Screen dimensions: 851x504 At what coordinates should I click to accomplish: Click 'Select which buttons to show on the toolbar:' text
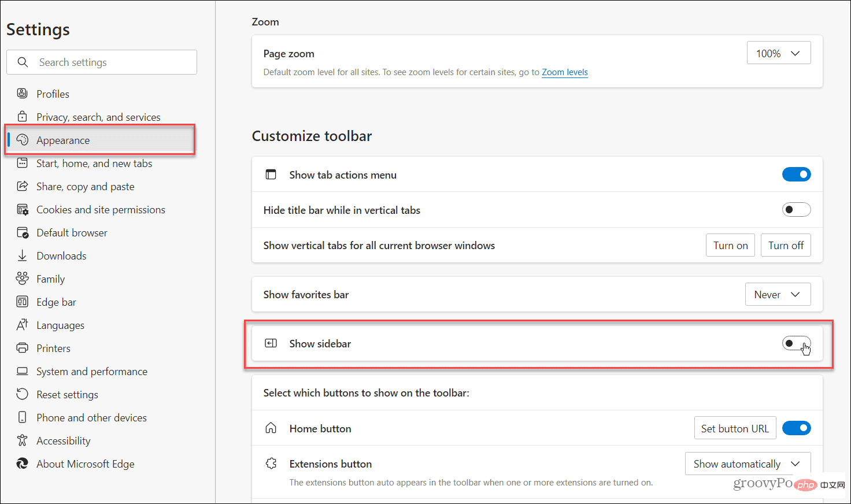367,393
